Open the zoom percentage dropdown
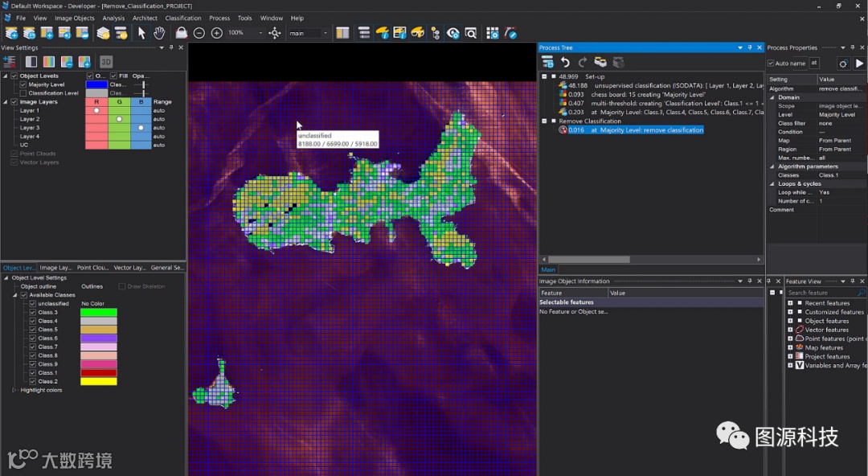This screenshot has height=476, width=868. tap(260, 33)
